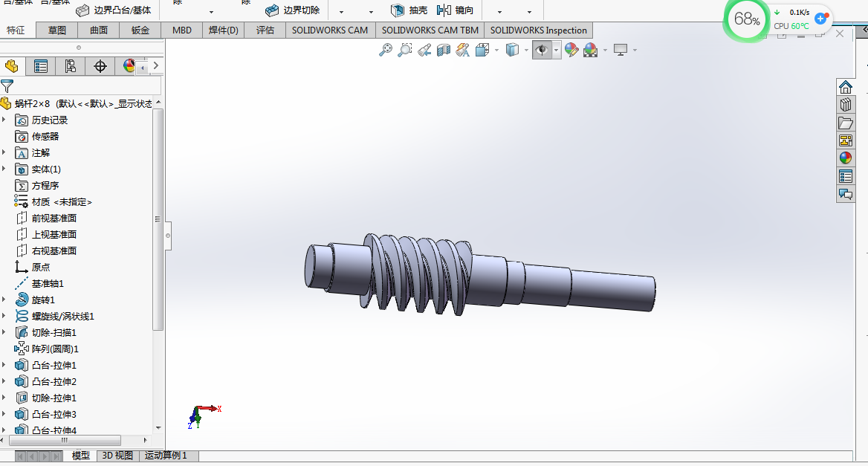Open the SOLIDWORKS CAM TBM tab
868x466 pixels.
(430, 30)
